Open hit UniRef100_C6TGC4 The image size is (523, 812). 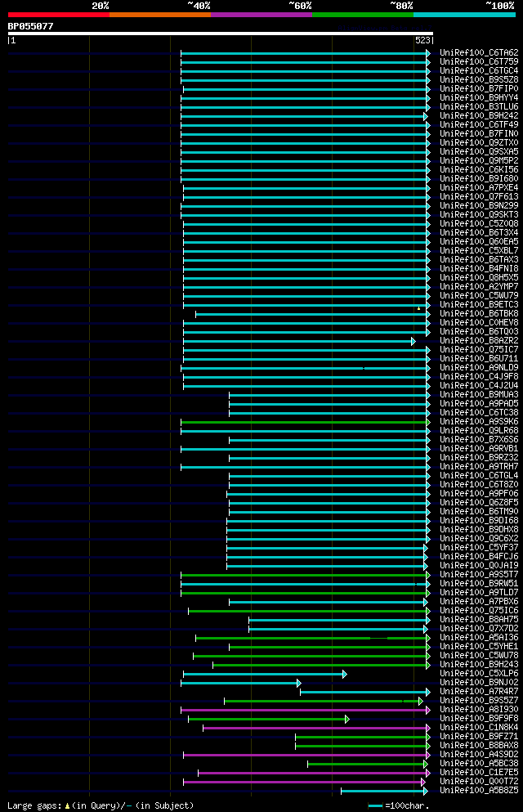click(x=479, y=71)
